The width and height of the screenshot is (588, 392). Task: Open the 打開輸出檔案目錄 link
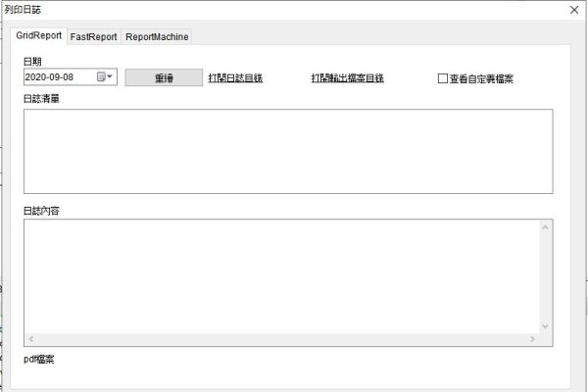(x=348, y=78)
